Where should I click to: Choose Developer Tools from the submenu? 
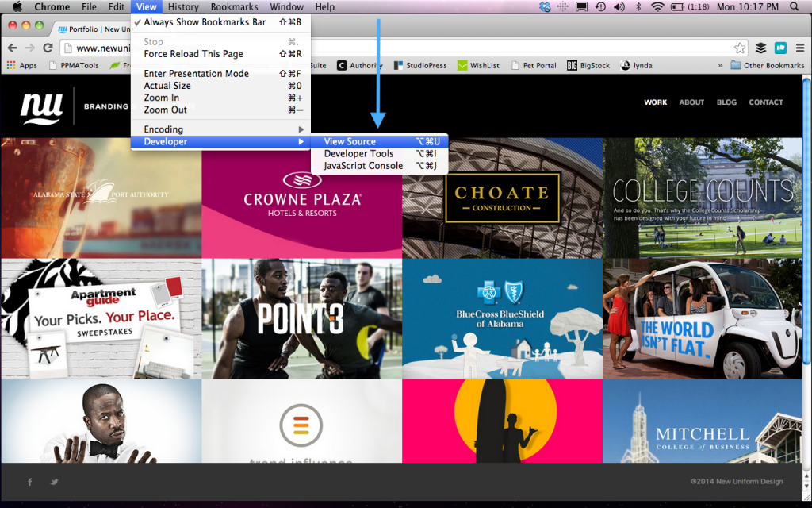tap(379, 153)
